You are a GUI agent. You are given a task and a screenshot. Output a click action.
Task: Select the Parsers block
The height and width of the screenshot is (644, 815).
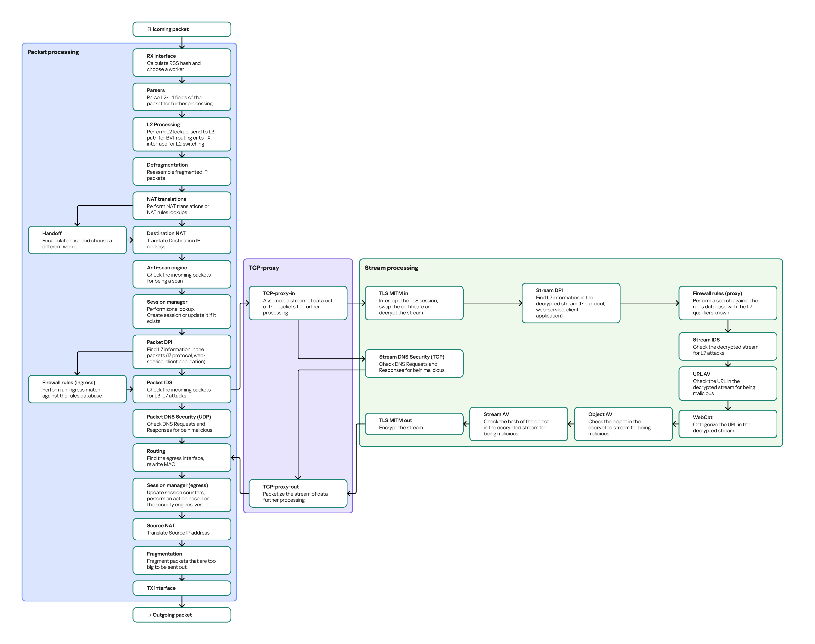click(182, 97)
